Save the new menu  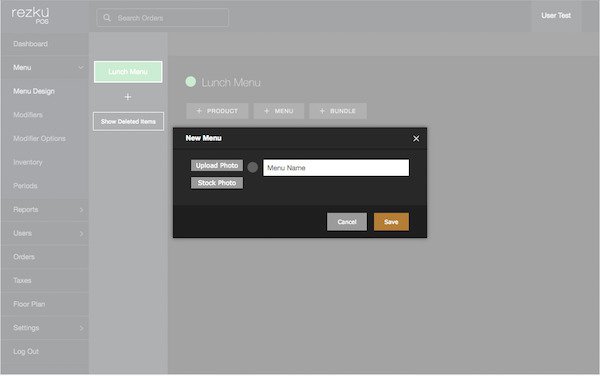pyautogui.click(x=391, y=222)
